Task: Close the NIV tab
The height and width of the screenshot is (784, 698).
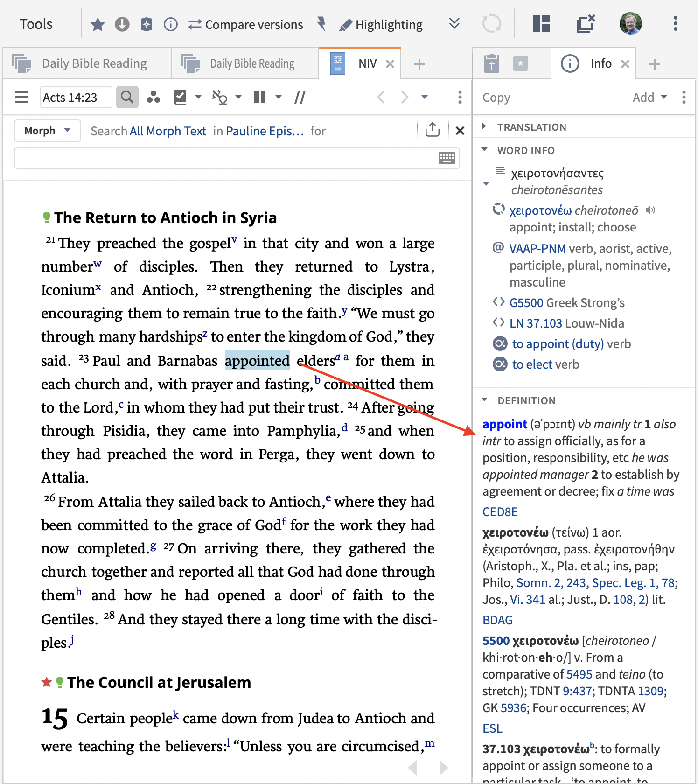Action: pyautogui.click(x=390, y=64)
